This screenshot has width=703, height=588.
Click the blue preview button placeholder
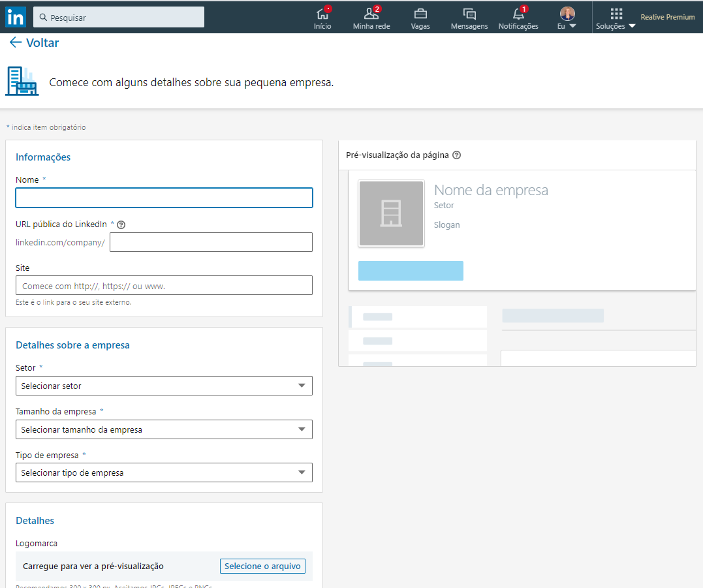coord(411,271)
